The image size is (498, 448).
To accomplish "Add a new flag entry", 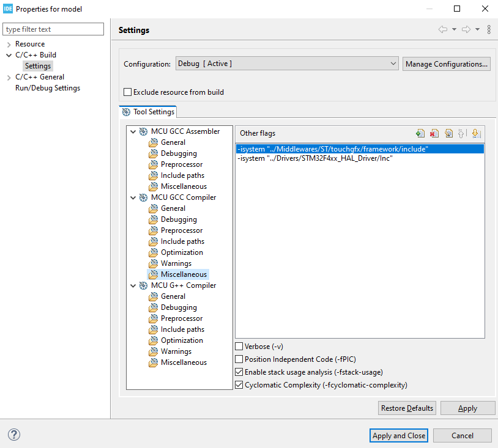I will pos(420,133).
